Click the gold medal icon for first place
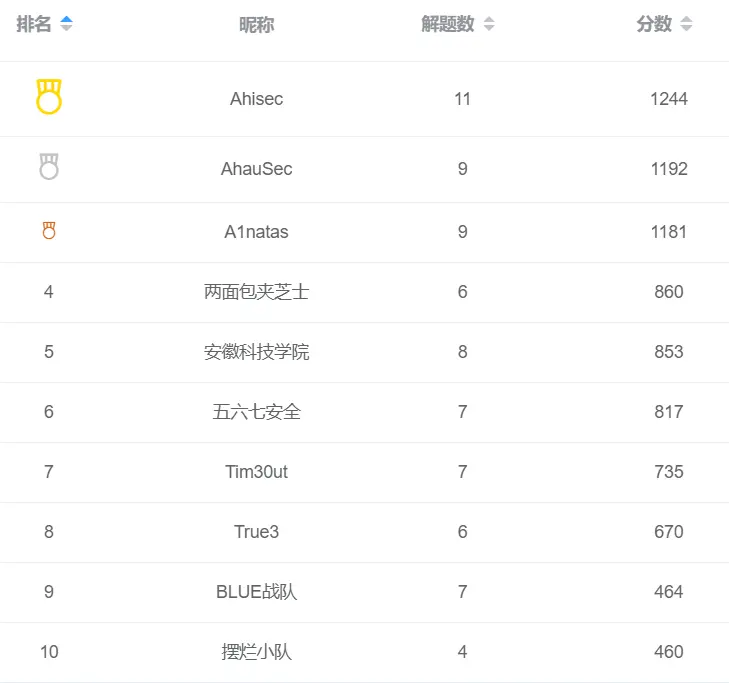Image resolution: width=729 pixels, height=683 pixels. (49, 97)
